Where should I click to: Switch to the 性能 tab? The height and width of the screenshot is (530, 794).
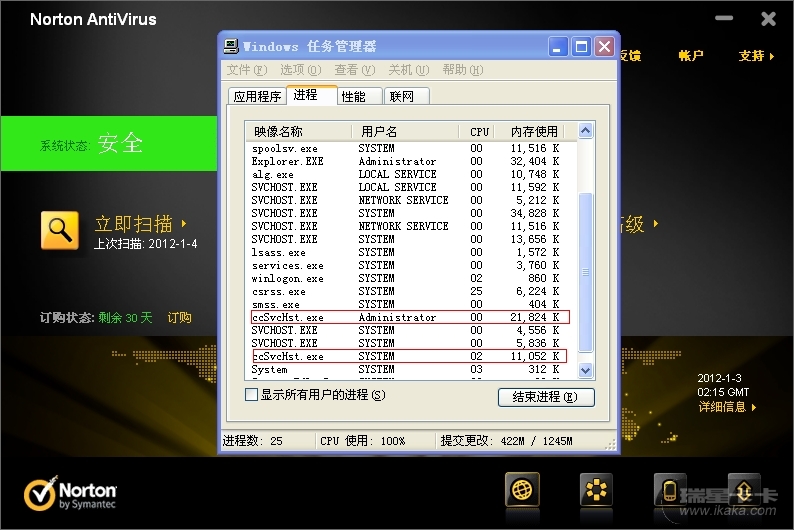click(360, 96)
